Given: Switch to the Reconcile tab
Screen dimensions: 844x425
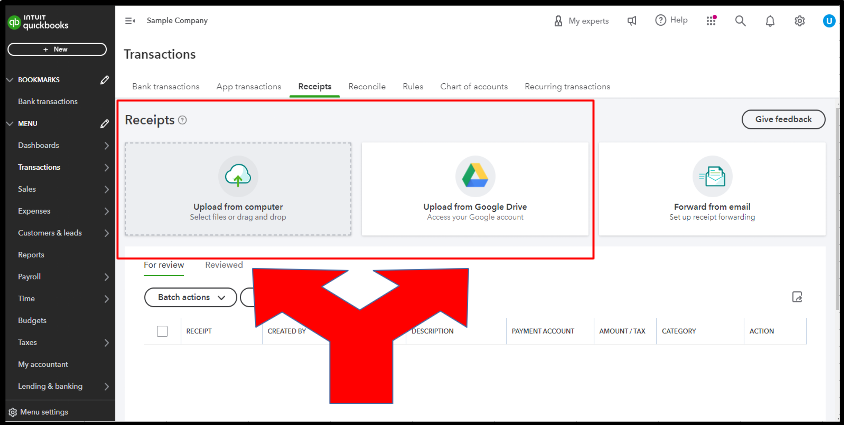Looking at the screenshot, I should pos(367,87).
